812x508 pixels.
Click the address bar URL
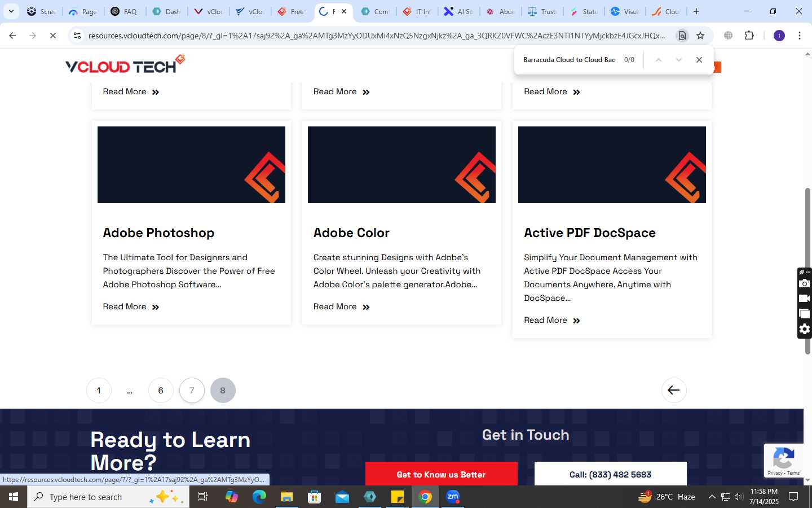tap(377, 36)
